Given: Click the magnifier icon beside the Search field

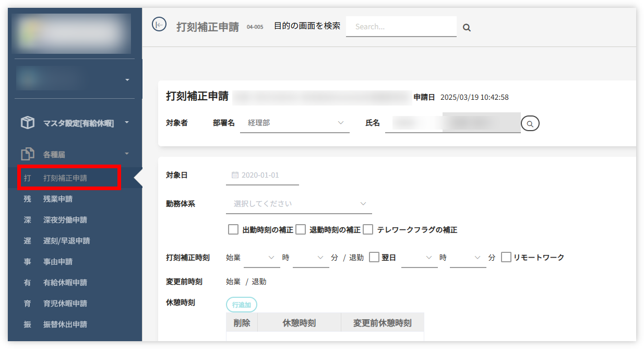Looking at the screenshot, I should click(467, 28).
